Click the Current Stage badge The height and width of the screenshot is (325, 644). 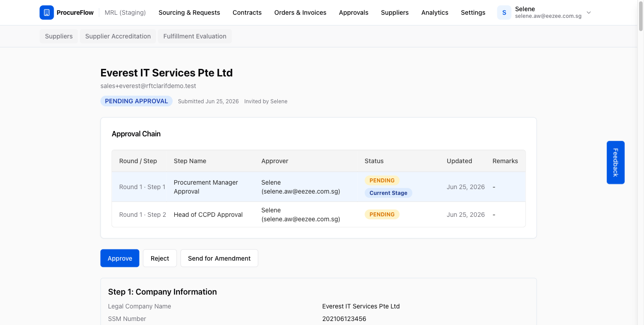[388, 193]
